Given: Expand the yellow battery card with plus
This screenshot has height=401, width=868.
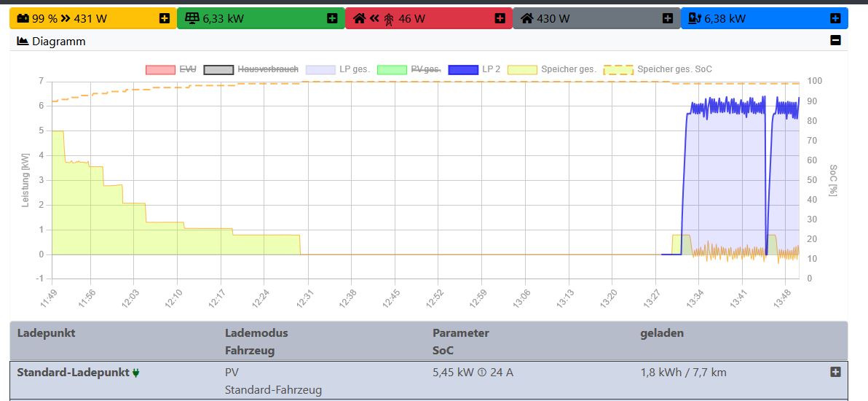Looking at the screenshot, I should tap(165, 18).
